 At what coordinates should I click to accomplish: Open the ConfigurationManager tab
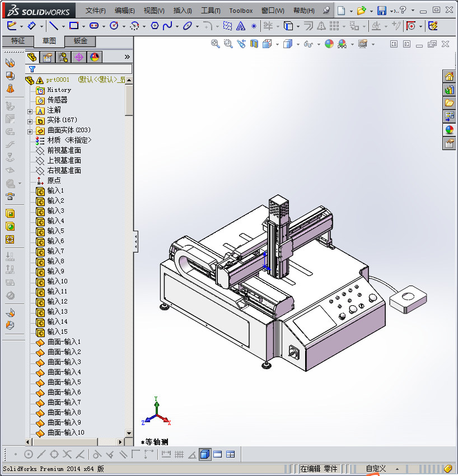coord(63,57)
